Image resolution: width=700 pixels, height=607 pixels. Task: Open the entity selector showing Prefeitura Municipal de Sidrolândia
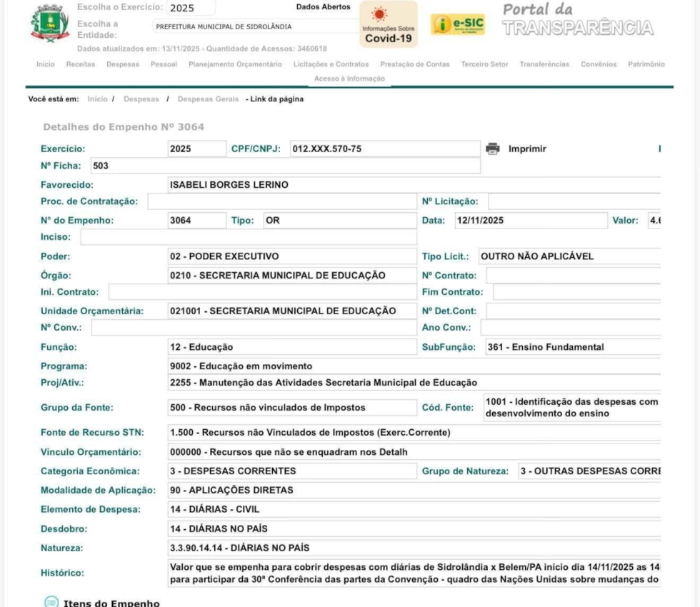(x=250, y=27)
